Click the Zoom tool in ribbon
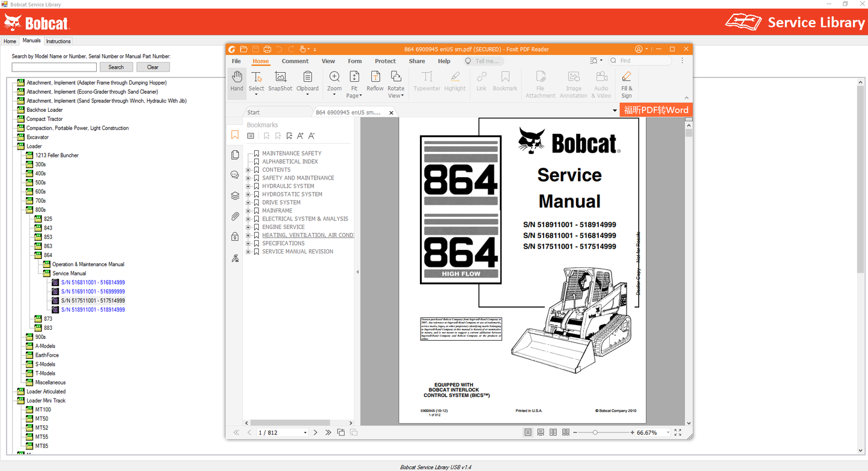868x471 pixels. tap(335, 84)
